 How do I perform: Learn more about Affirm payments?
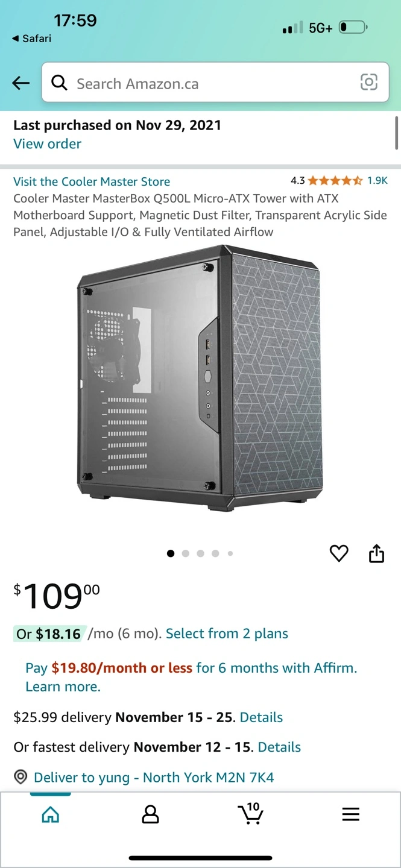[63, 687]
